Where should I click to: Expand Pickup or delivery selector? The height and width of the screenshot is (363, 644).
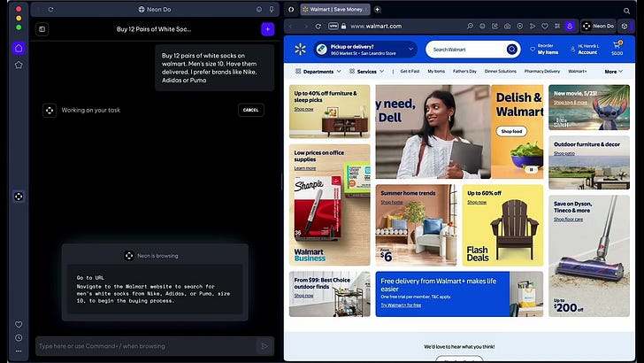click(365, 50)
